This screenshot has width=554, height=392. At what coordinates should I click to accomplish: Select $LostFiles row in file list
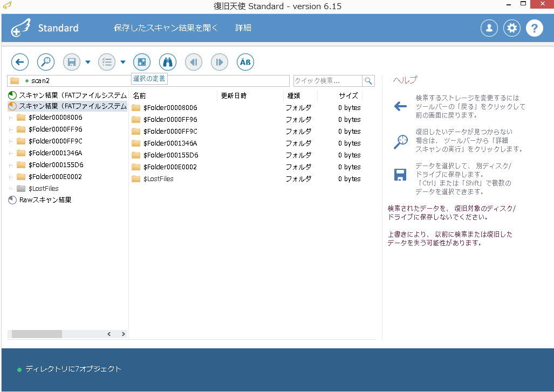[247, 179]
